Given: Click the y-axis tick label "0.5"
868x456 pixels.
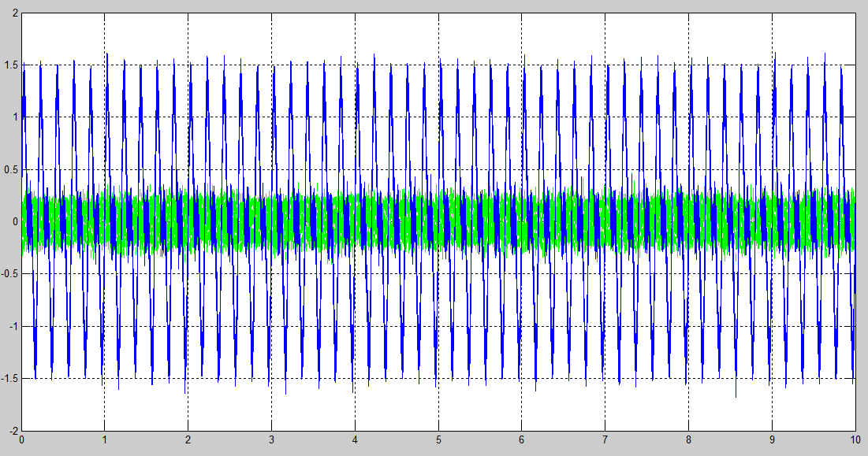Looking at the screenshot, I should (x=12, y=169).
